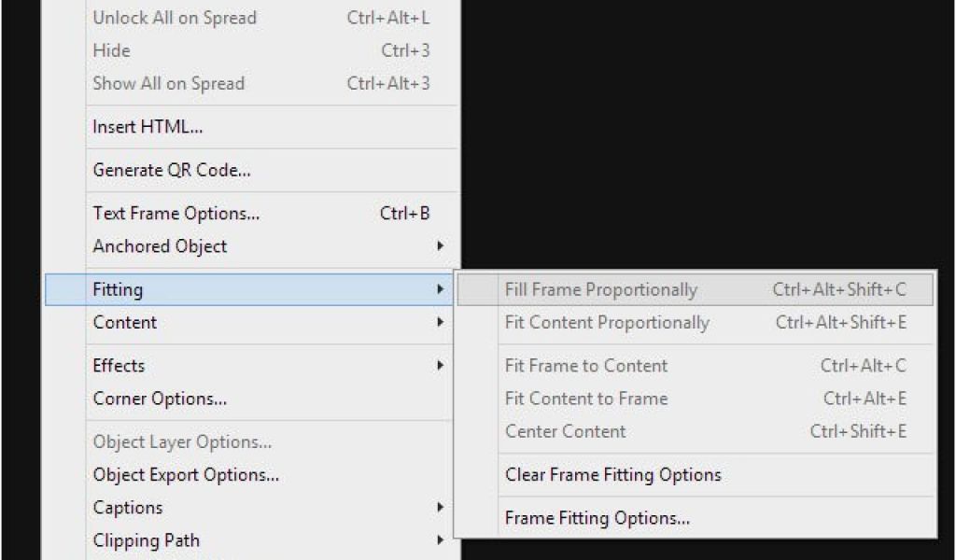
Task: Expand the Effects submenu arrow
Action: tap(440, 366)
